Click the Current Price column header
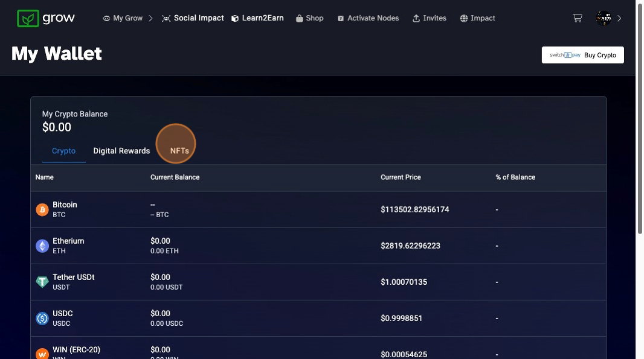 [x=401, y=177]
